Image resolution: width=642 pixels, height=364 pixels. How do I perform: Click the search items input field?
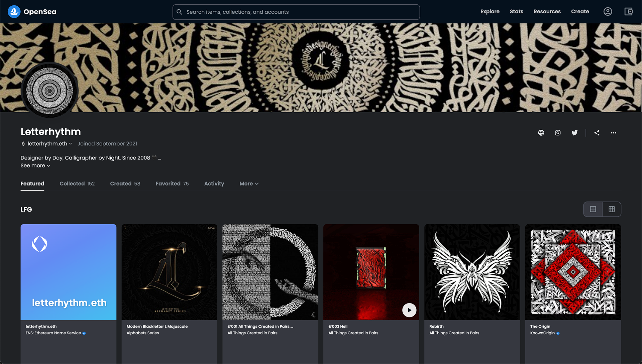[296, 12]
